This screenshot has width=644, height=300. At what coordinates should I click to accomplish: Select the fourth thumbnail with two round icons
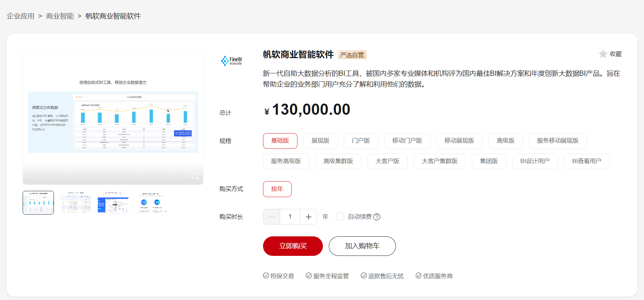[151, 203]
